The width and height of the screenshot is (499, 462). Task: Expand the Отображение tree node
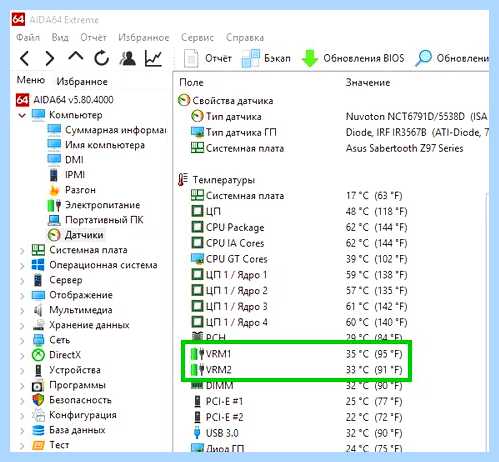point(22,296)
